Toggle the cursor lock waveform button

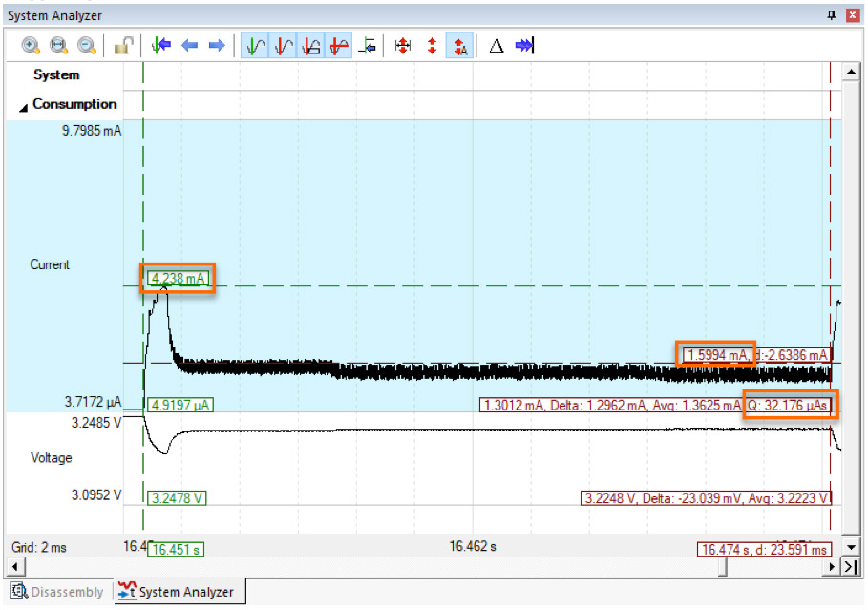click(310, 46)
